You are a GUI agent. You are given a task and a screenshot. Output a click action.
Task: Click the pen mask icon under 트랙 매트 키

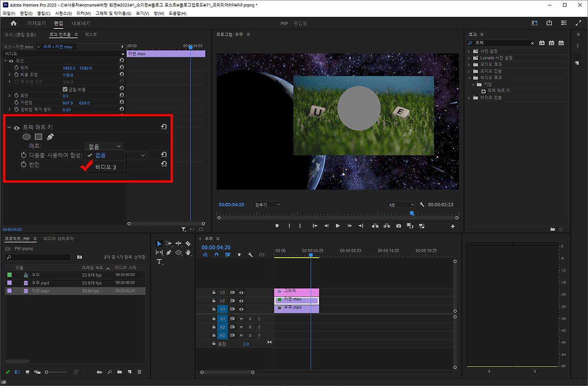50,137
